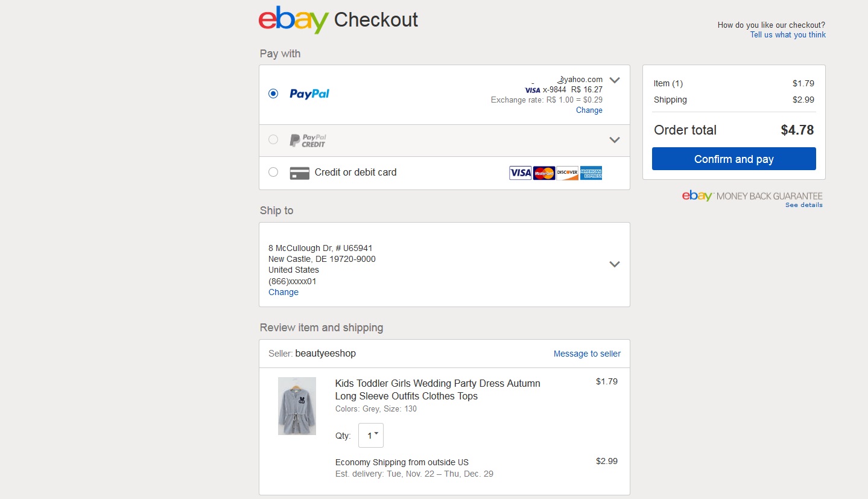This screenshot has height=499, width=868.
Task: Click the Visa card icon
Action: pos(521,173)
